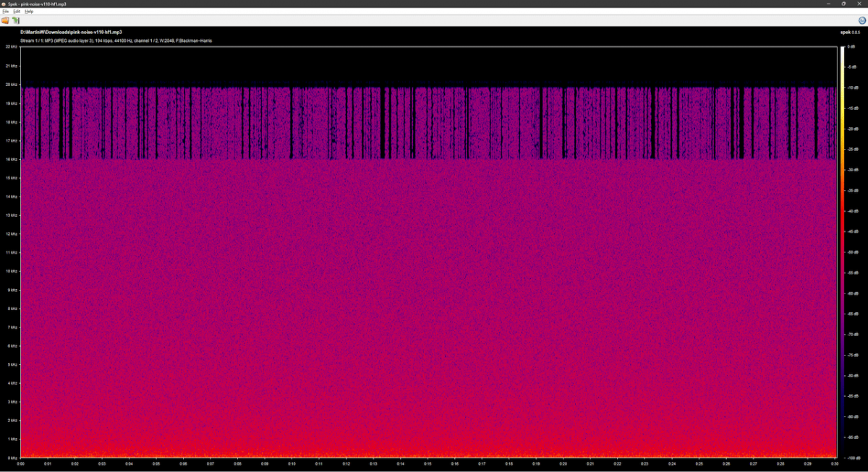Click the 0:20 time axis marker
The height and width of the screenshot is (472, 868).
click(x=563, y=463)
